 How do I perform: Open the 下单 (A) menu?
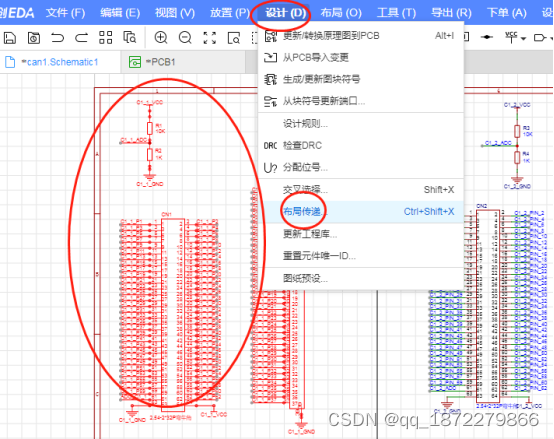(507, 13)
